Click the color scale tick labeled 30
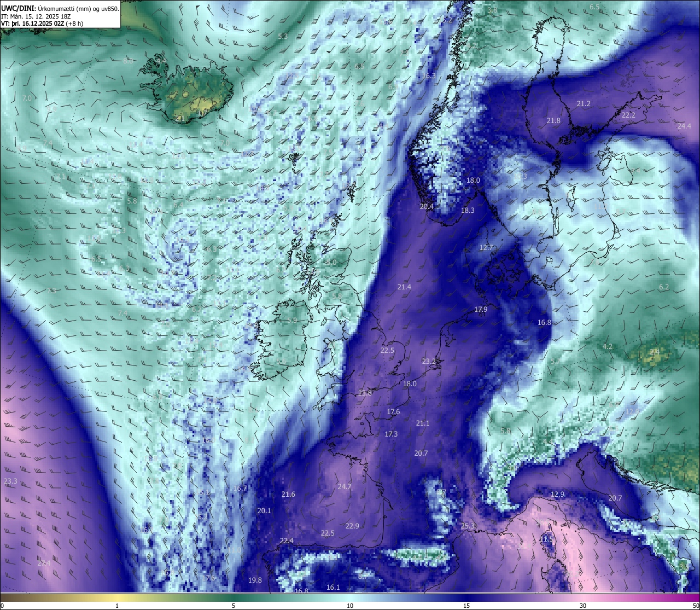700x610 pixels. pyautogui.click(x=583, y=605)
